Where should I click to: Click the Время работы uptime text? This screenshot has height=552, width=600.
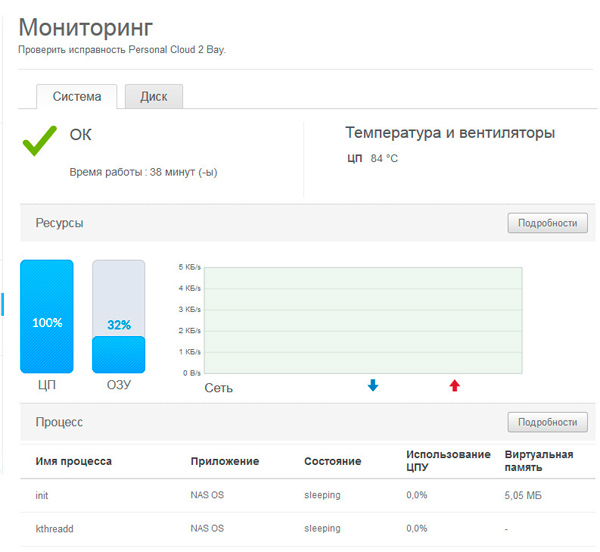click(x=143, y=172)
